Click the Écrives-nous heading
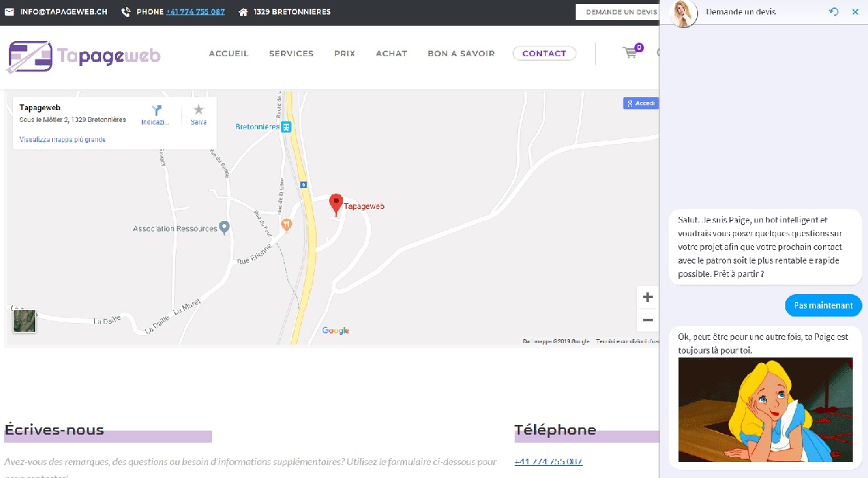The image size is (868, 478). coord(55,430)
